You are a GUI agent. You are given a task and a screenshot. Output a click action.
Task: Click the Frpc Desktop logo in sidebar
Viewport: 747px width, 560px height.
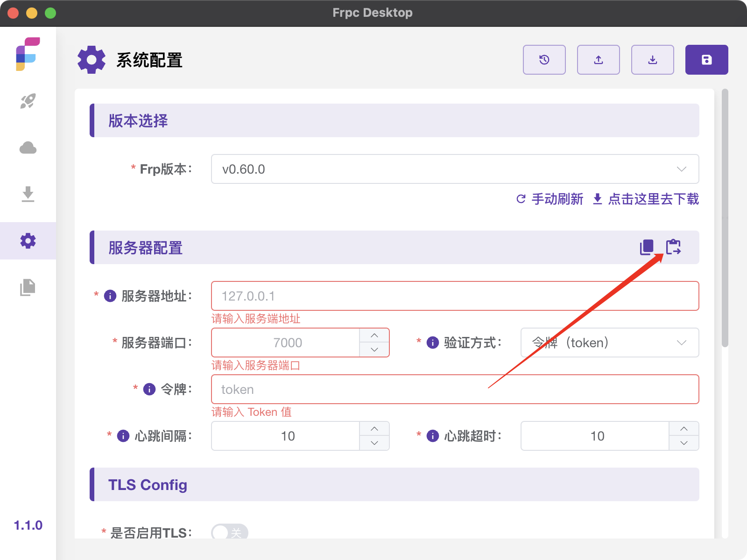(28, 54)
